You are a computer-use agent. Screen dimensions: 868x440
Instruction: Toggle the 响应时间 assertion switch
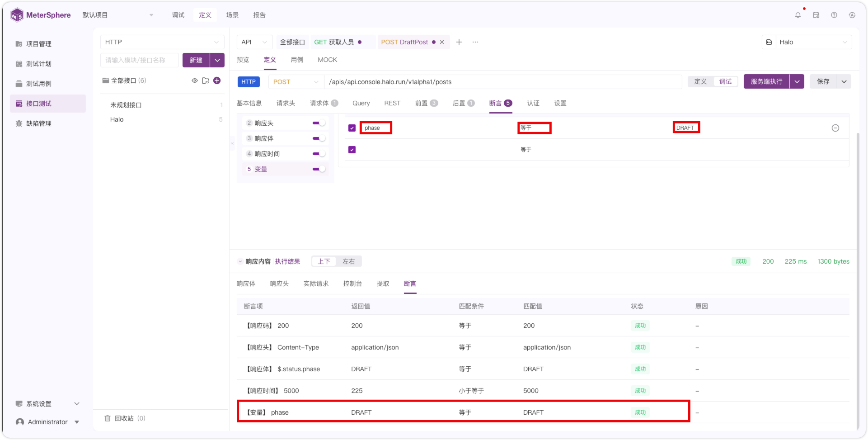(319, 154)
